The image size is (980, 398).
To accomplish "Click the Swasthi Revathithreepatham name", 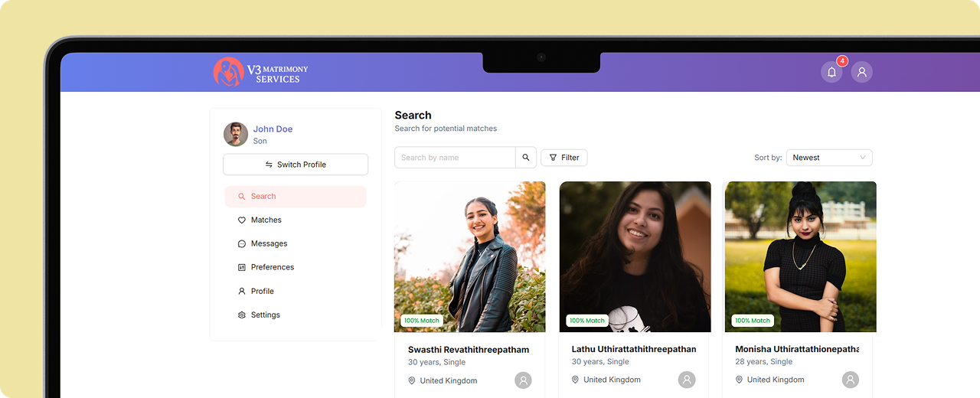I will tap(469, 350).
